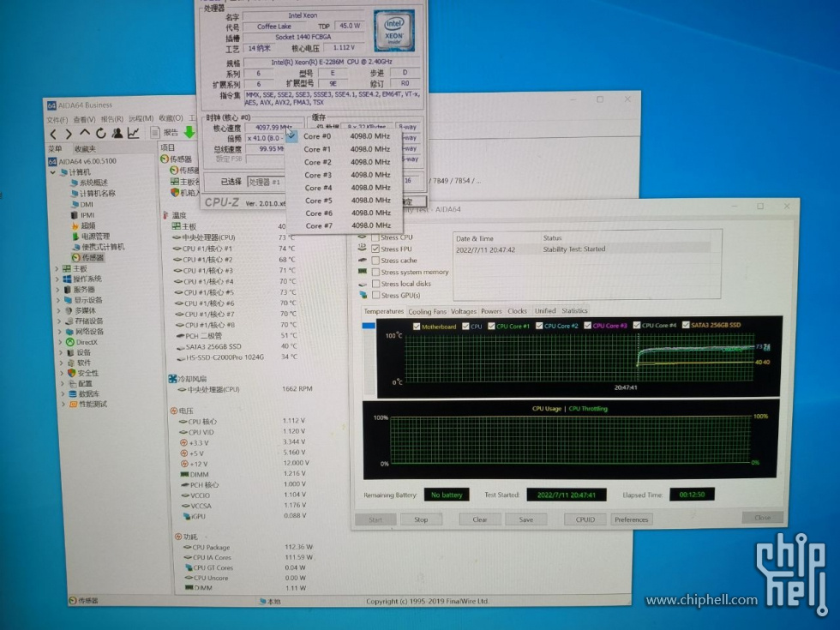
Task: Collapse the 计算机 tree node
Action: [x=52, y=172]
